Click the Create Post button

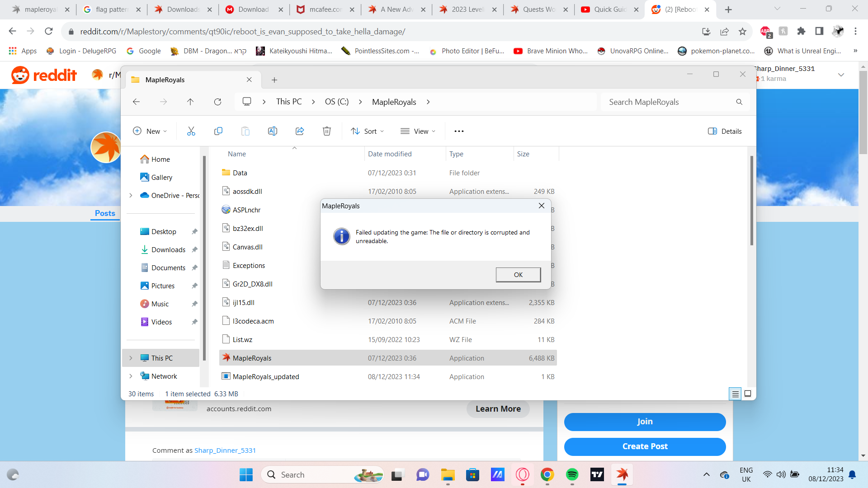(645, 446)
